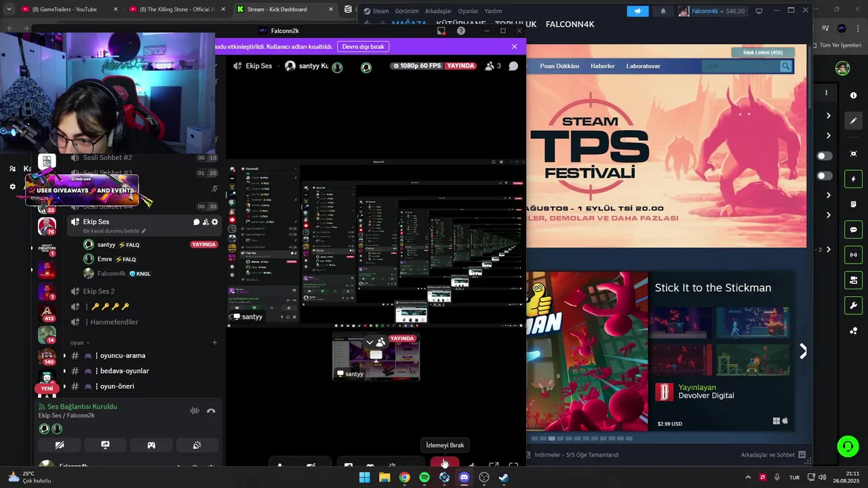Open Chrome from the taskbar
868x488 pixels.
coord(404,477)
